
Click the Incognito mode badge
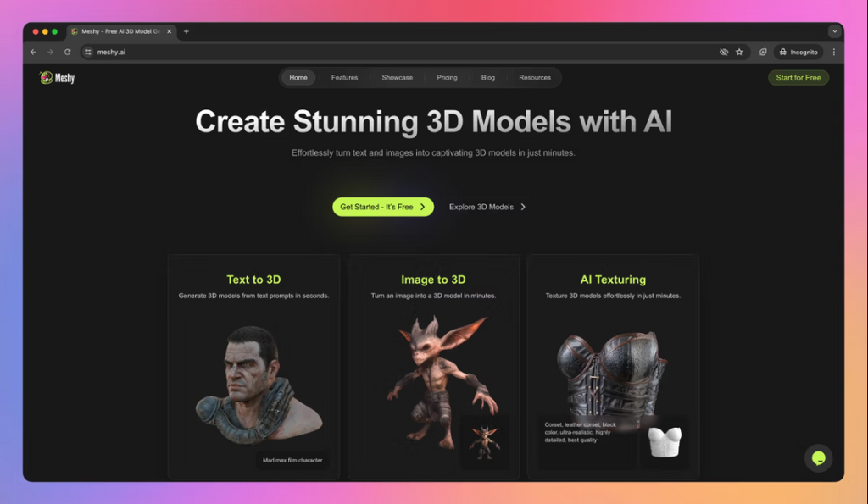coord(798,52)
